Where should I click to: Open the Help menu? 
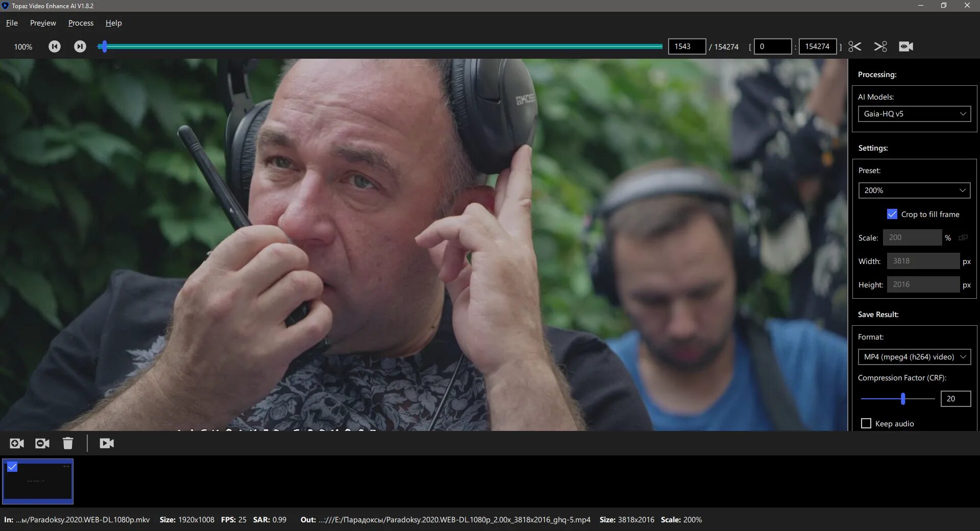click(x=113, y=23)
